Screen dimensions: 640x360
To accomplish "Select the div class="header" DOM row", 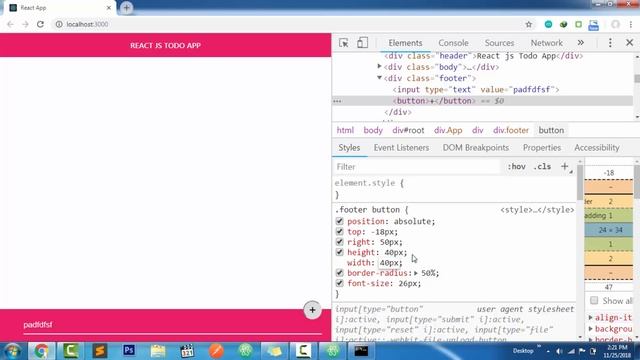I will [x=484, y=56].
